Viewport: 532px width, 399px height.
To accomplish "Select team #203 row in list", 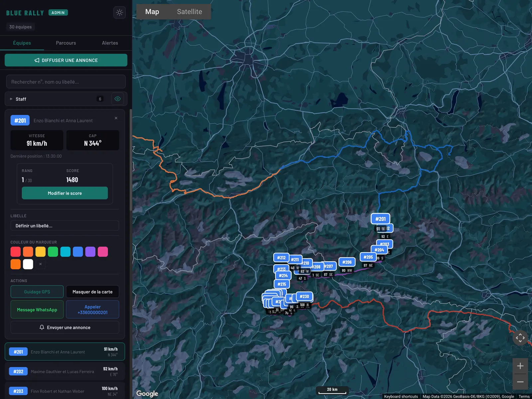I will (65, 391).
